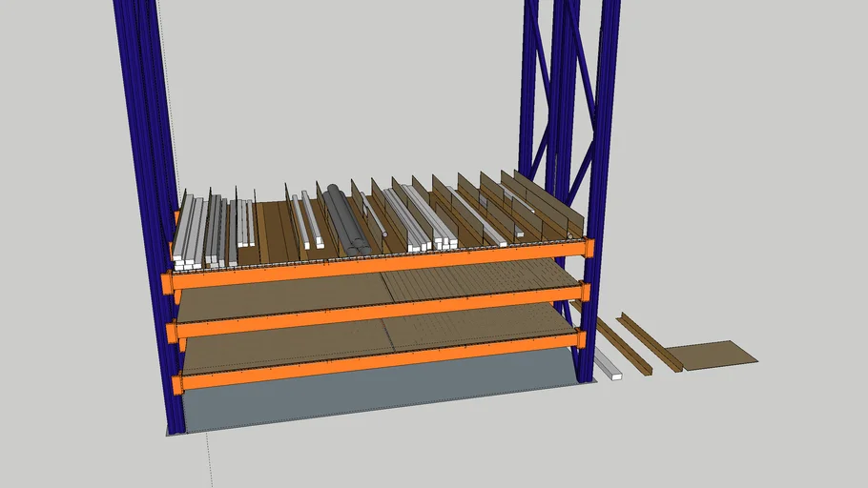Select the middle shelf's right perforated decking panel
Image resolution: width=868 pixels, height=488 pixels.
coord(477,280)
